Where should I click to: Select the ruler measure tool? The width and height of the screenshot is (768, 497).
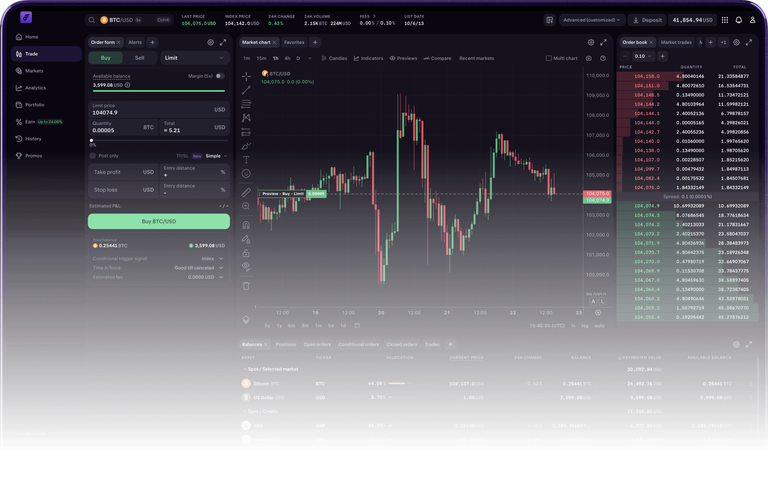coord(246,192)
